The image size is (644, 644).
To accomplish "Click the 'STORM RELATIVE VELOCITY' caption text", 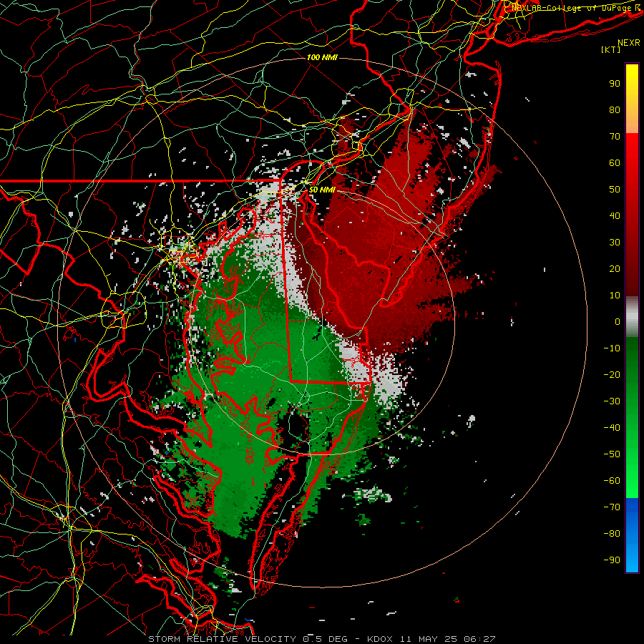I will (x=223, y=639).
